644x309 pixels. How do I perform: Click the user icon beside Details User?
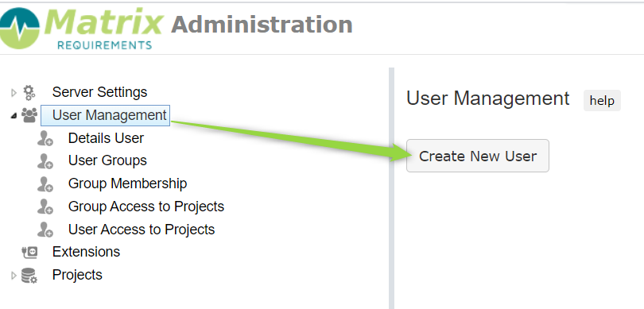[x=45, y=138]
